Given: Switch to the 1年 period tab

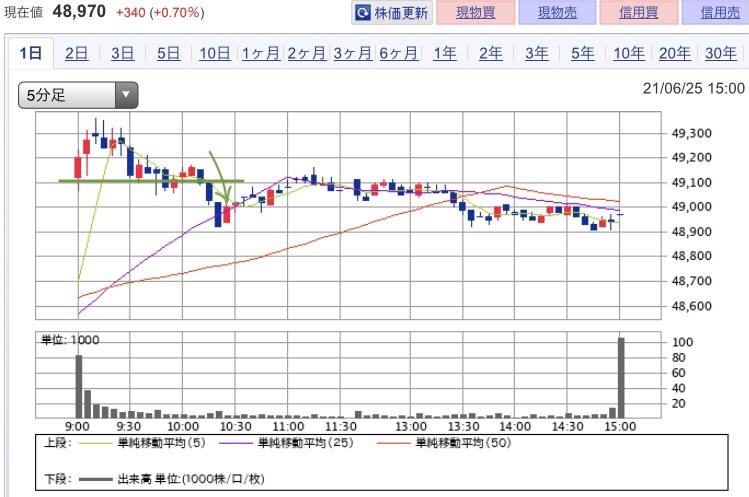Looking at the screenshot, I should click(445, 53).
